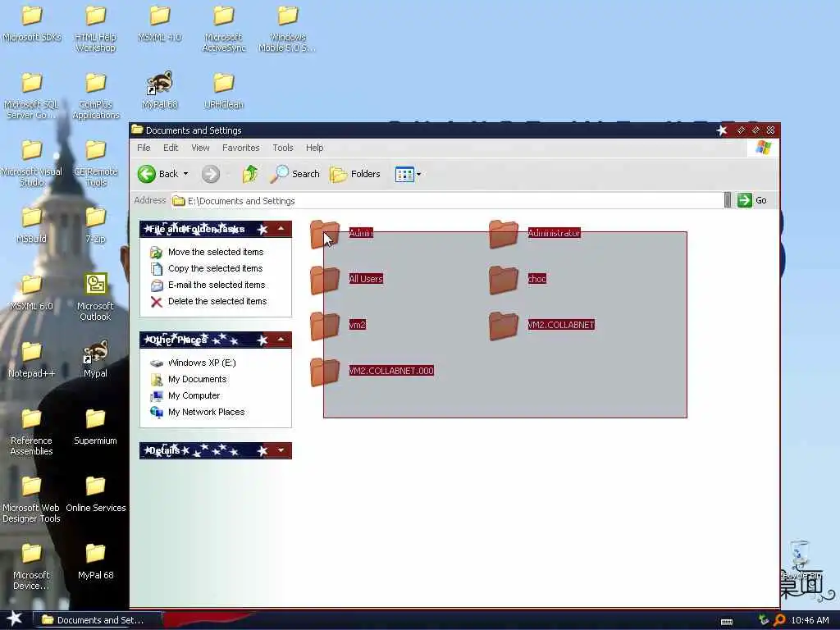Click the MyPal 68 raccoon shortcut icon
The width and height of the screenshot is (840, 630).
click(x=160, y=83)
